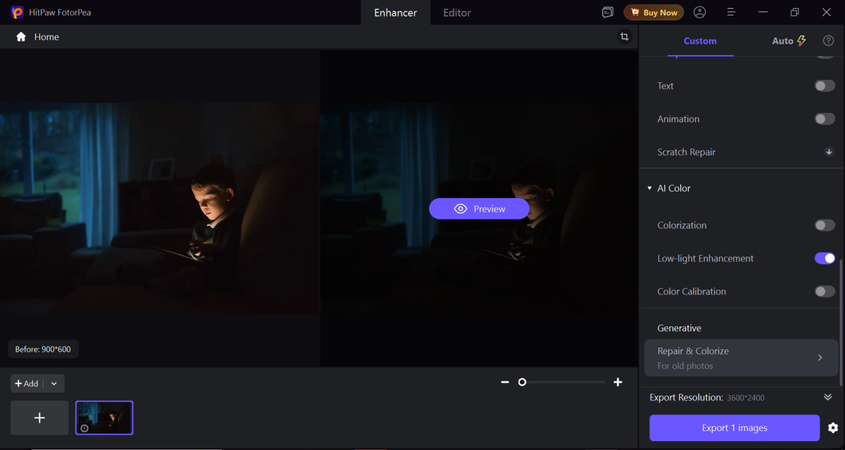
Task: Click the large plus add-image tile
Action: click(x=39, y=418)
